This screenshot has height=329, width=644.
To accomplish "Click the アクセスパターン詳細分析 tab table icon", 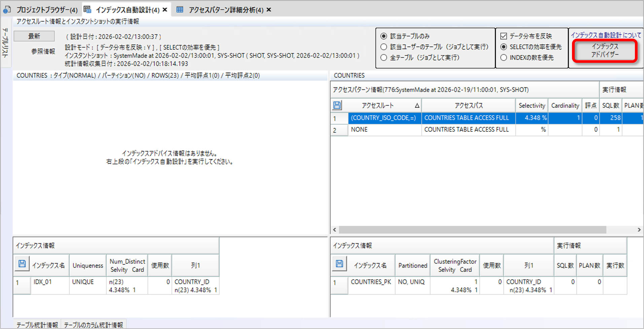I will coord(180,10).
